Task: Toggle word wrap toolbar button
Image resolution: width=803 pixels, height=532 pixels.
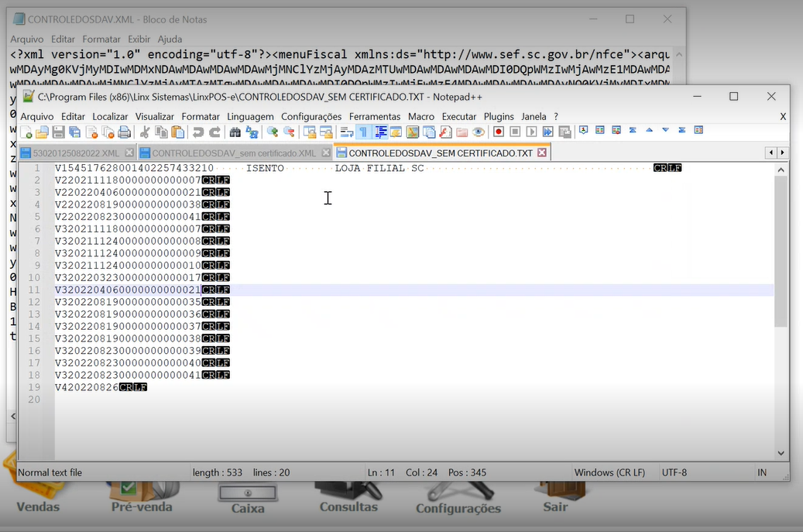Action: [x=347, y=132]
